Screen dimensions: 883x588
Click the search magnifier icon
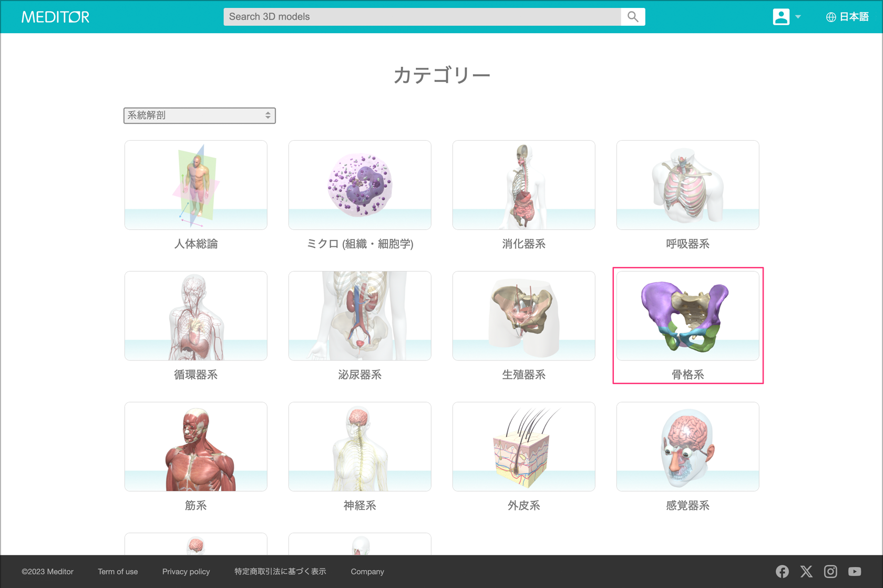point(633,17)
